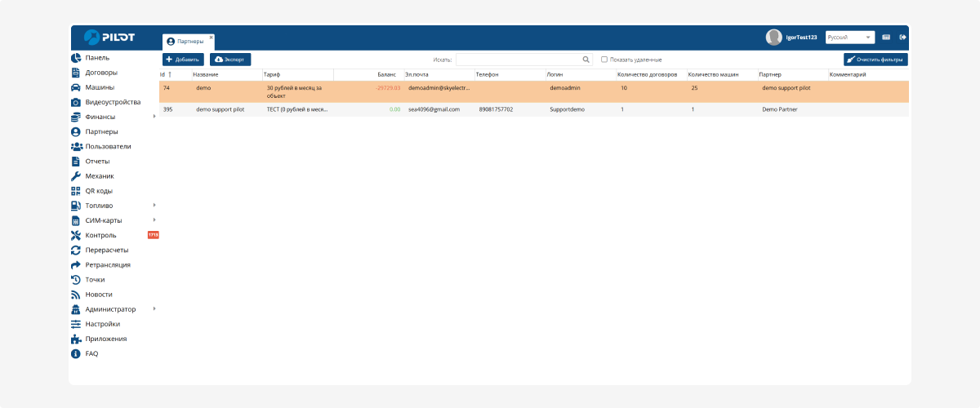
Task: Open the Машины section via its car icon
Action: 75,87
